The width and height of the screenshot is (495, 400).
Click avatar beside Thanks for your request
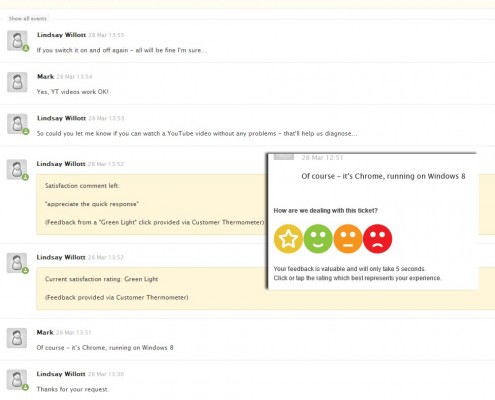point(17,379)
